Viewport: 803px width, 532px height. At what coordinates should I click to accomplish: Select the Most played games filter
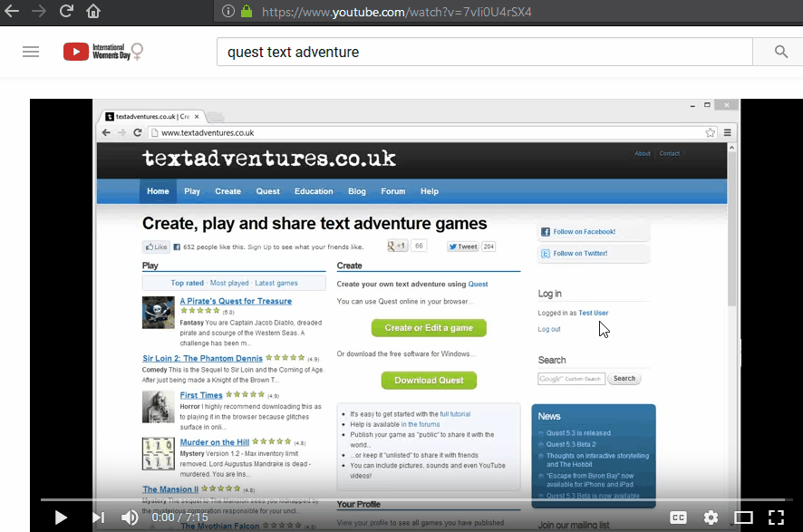click(229, 283)
